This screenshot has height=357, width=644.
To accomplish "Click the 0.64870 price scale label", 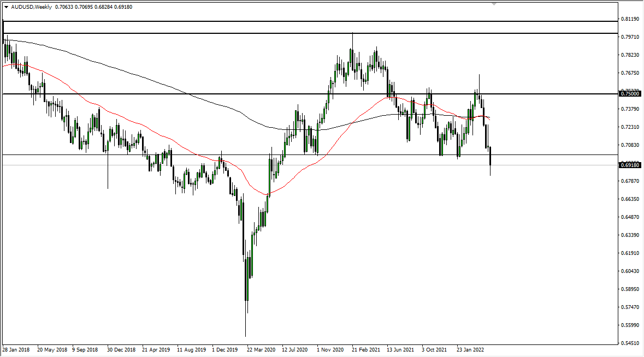I will [630, 217].
